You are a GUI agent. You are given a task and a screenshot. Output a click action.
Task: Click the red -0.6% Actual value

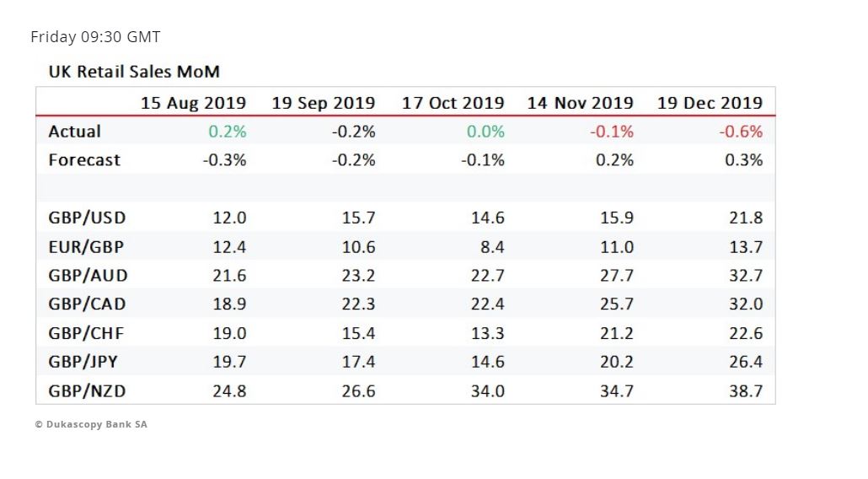pos(741,132)
